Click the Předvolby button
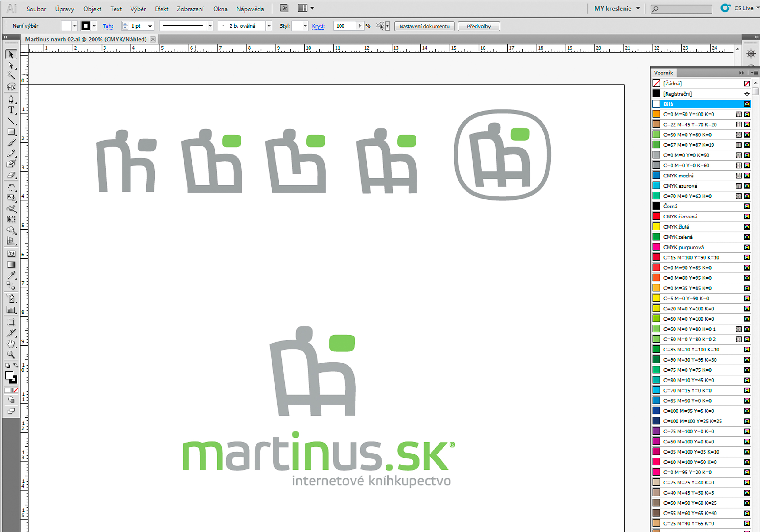 (478, 26)
